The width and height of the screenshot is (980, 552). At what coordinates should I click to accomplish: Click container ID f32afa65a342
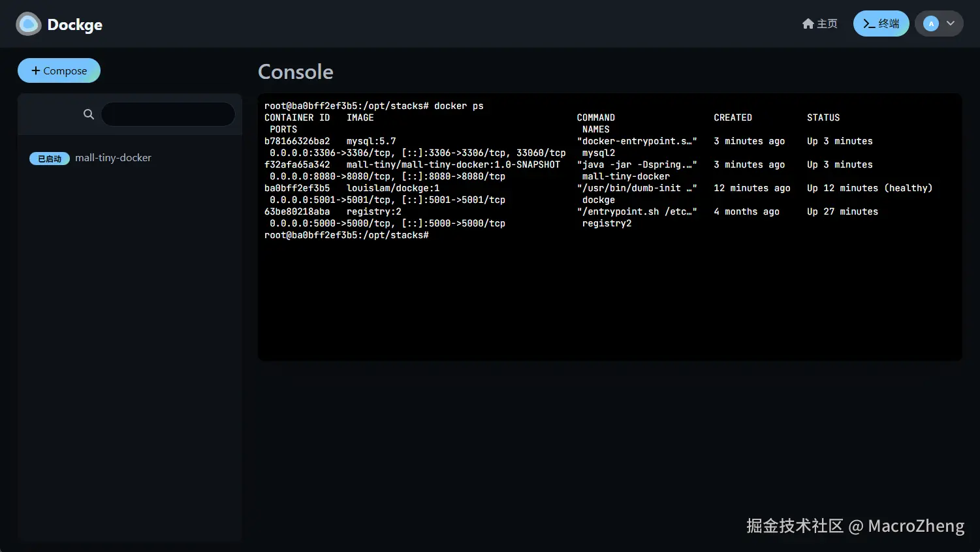click(x=297, y=164)
